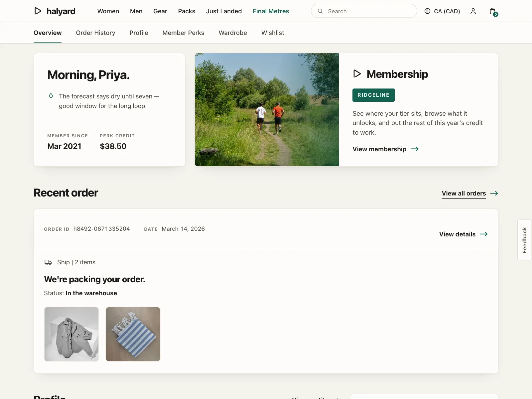The image size is (532, 399).
Task: Click the View membership link
Action: [379, 149]
